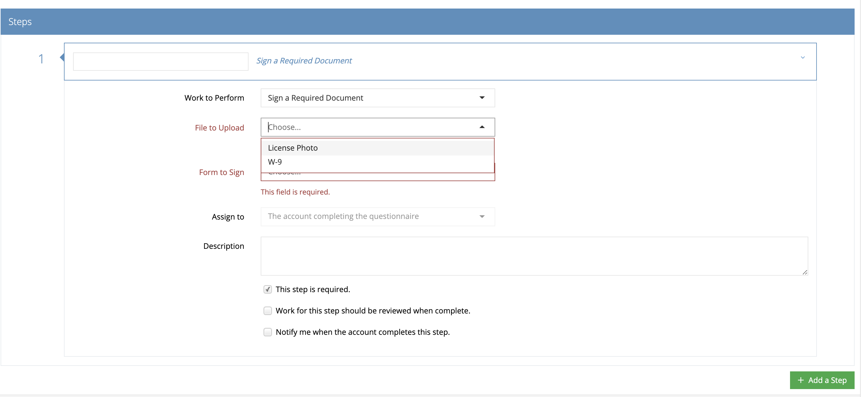This screenshot has width=868, height=397.
Task: Check 'Notify me when account completes' box
Action: click(x=267, y=332)
